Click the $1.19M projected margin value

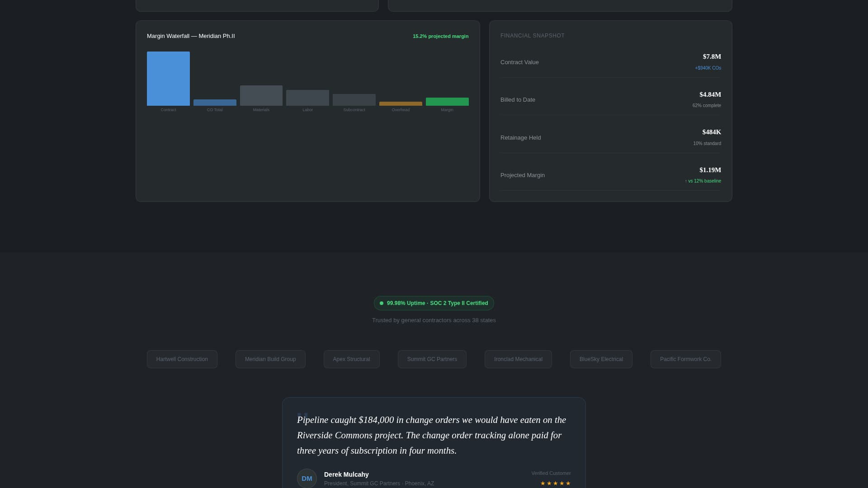pyautogui.click(x=710, y=170)
